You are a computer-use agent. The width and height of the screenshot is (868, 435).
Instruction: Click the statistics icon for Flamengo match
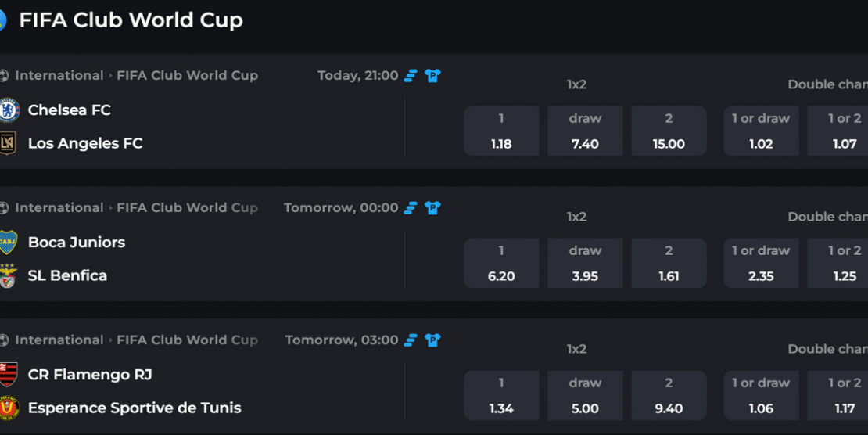411,340
